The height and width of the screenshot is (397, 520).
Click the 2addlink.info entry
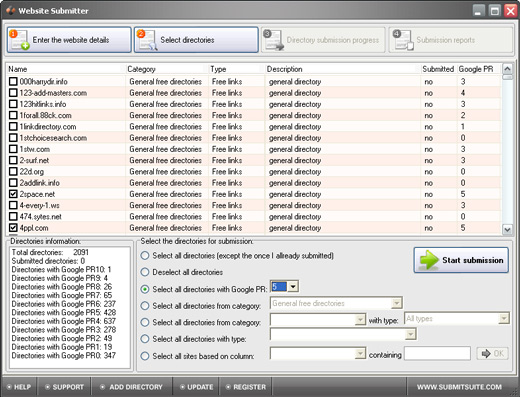[39, 183]
